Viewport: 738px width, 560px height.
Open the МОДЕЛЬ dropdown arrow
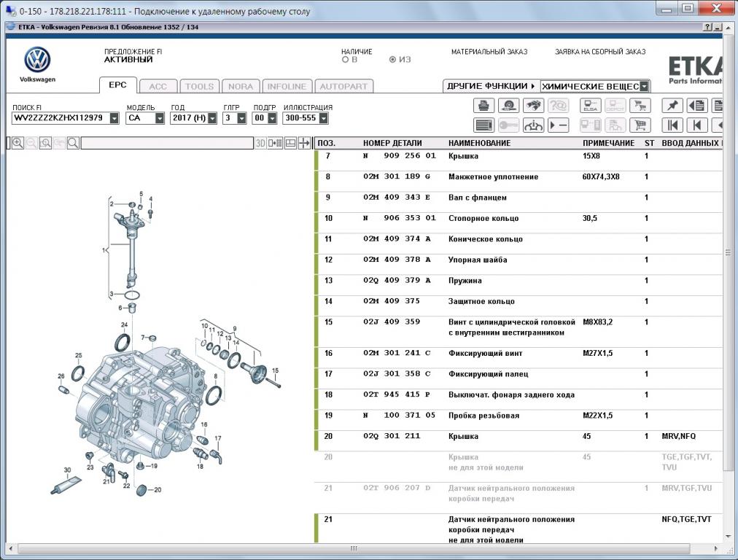(x=160, y=118)
